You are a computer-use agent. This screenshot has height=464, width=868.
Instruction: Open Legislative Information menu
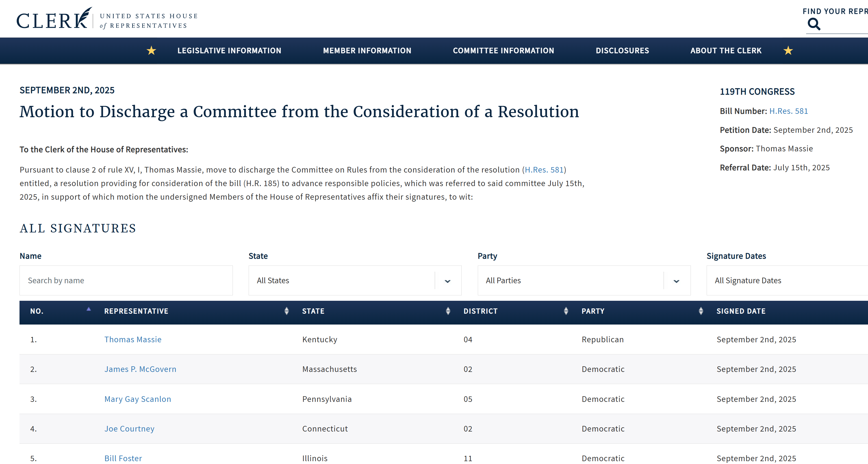click(x=229, y=51)
